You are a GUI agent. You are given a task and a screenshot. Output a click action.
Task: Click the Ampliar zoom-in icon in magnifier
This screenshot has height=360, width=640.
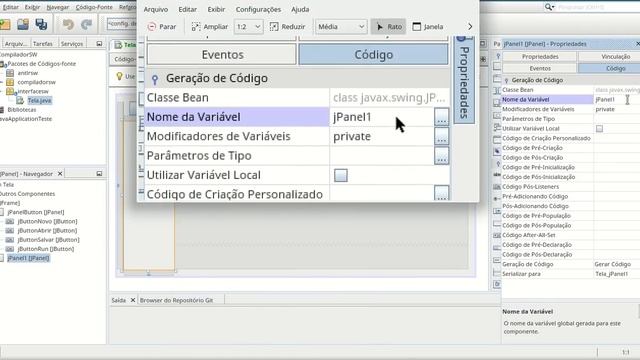pyautogui.click(x=196, y=27)
